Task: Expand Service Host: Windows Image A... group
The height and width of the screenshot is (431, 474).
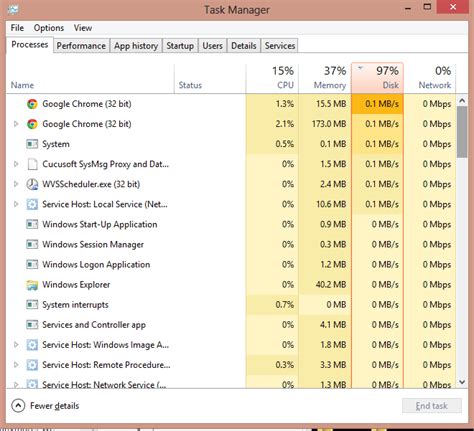Action: [x=16, y=345]
